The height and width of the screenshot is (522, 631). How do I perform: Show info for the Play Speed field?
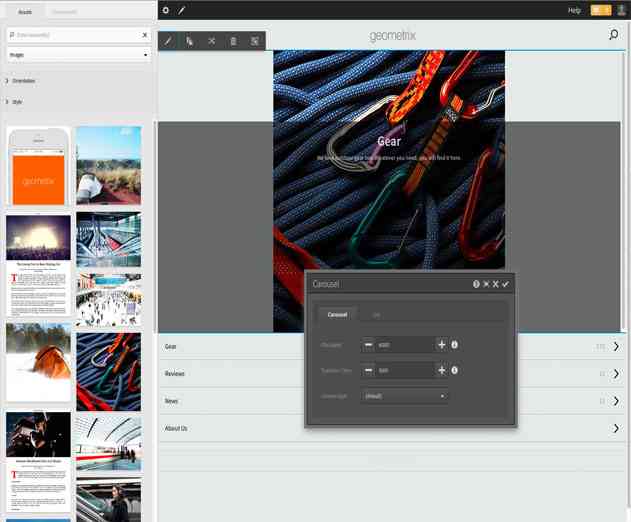click(454, 345)
